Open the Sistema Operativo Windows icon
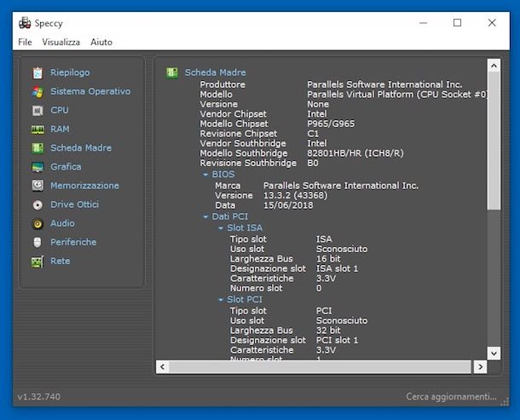Screen dimensions: 520x420 click(37, 92)
